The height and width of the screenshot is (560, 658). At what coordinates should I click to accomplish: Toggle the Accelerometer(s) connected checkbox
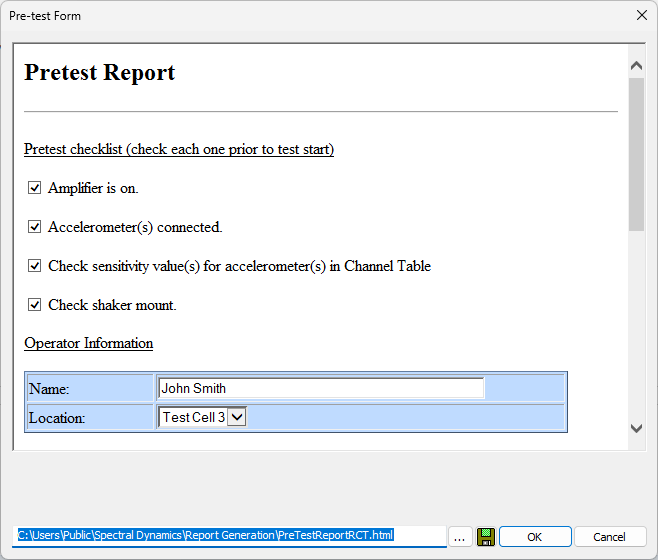pyautogui.click(x=35, y=227)
